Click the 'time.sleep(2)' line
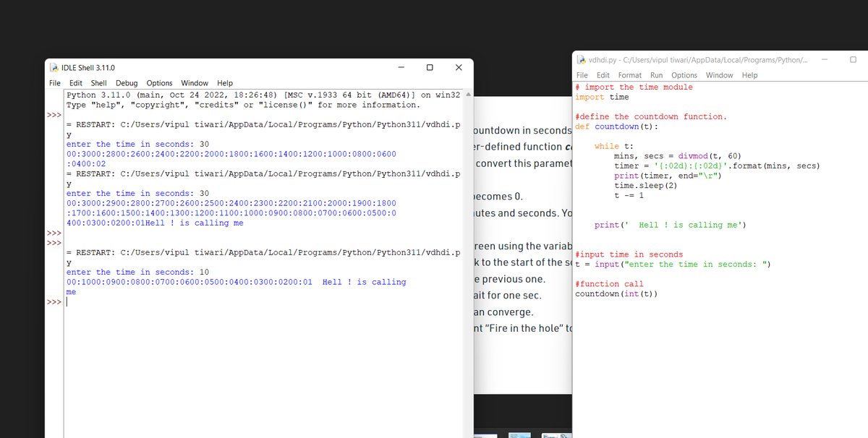The height and width of the screenshot is (438, 868). point(646,186)
